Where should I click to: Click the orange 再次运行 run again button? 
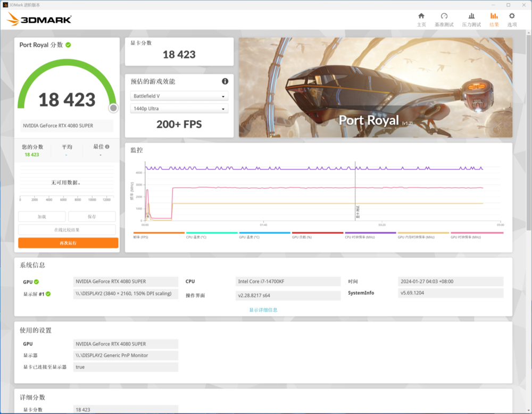[x=68, y=243]
